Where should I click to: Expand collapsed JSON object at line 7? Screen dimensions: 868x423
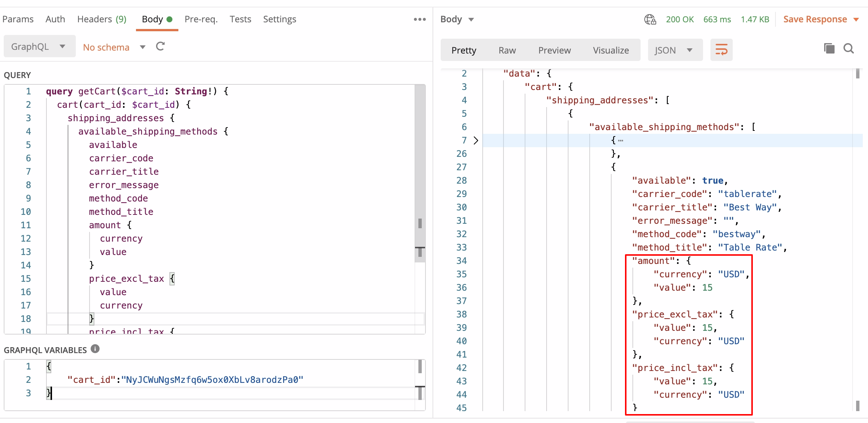click(x=476, y=141)
